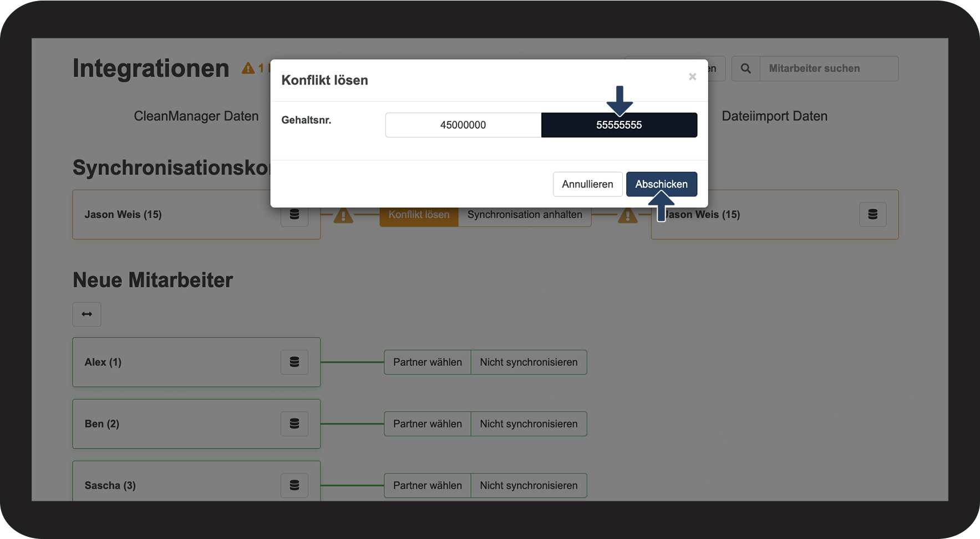
Task: Click the Konflikt lösen dialog title
Action: (324, 80)
